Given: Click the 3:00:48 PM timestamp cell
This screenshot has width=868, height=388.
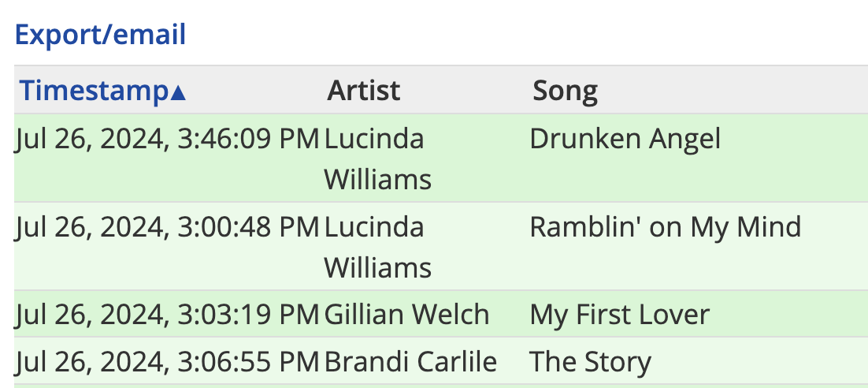Looking at the screenshot, I should point(167,226).
